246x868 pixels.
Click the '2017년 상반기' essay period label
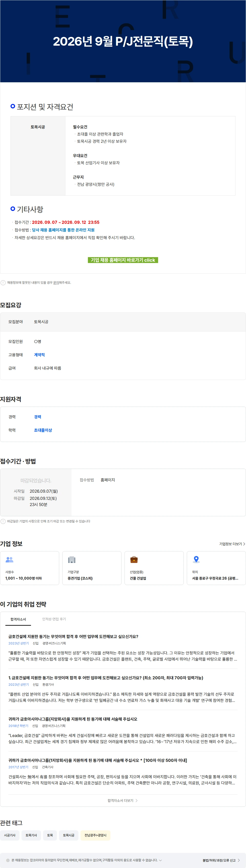[x=18, y=767]
